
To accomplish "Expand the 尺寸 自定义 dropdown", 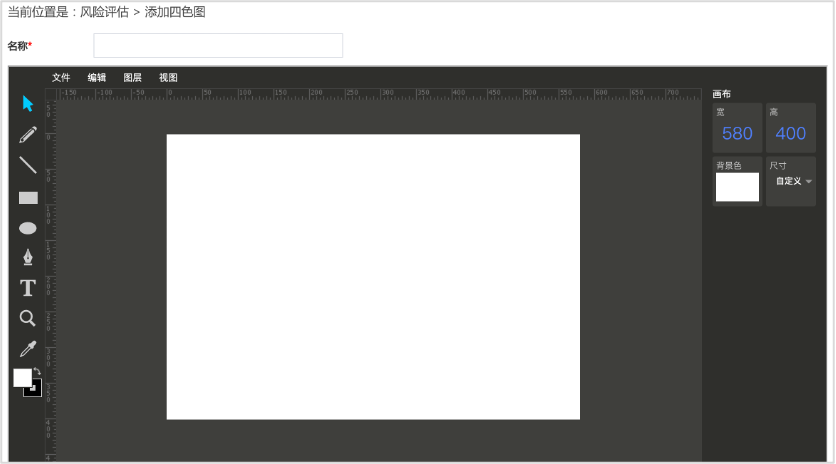I will pyautogui.click(x=793, y=181).
